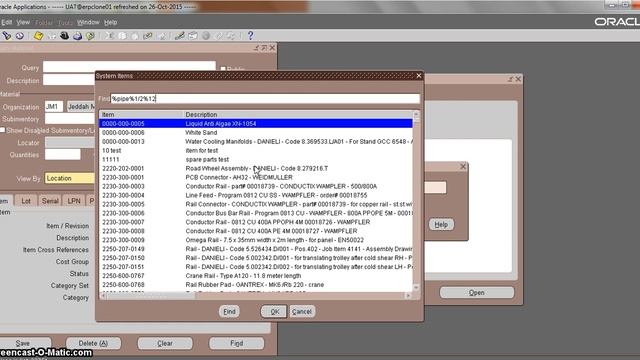Screen dimensions: 640x360
Task: Click the Next Step toolbar icon
Action: pyautogui.click(x=52, y=36)
